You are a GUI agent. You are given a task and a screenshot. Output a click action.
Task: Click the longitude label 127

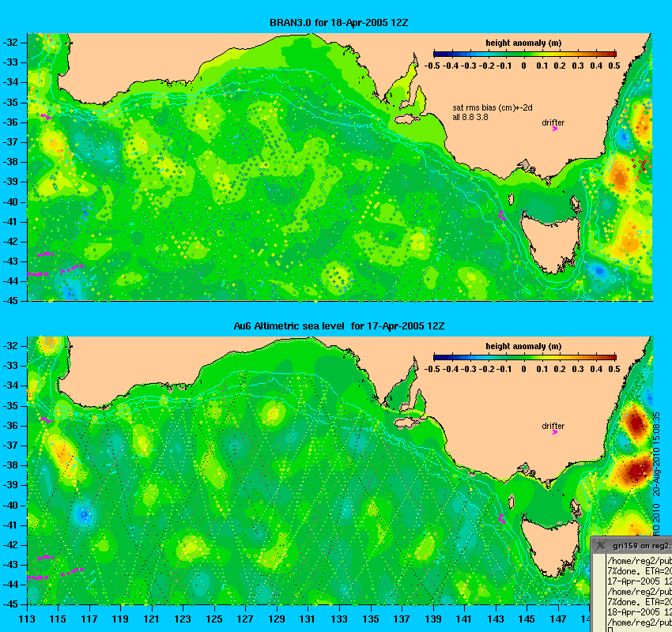click(246, 619)
